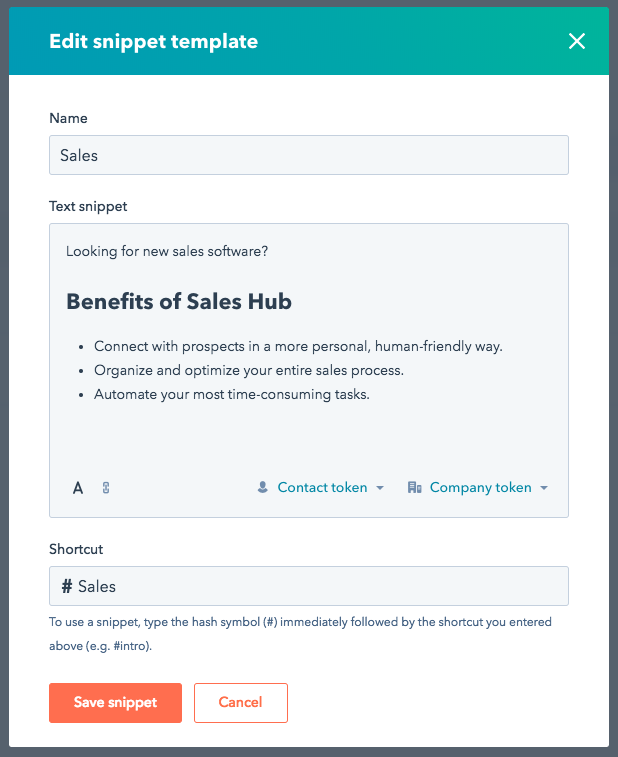Cancel editing the snippet
Image resolution: width=618 pixels, height=757 pixels.
[241, 702]
